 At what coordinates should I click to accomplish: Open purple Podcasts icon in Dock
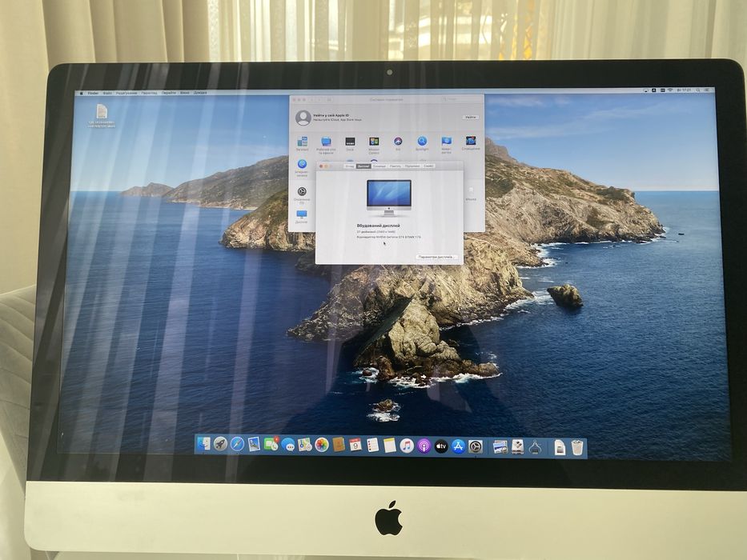(x=424, y=446)
